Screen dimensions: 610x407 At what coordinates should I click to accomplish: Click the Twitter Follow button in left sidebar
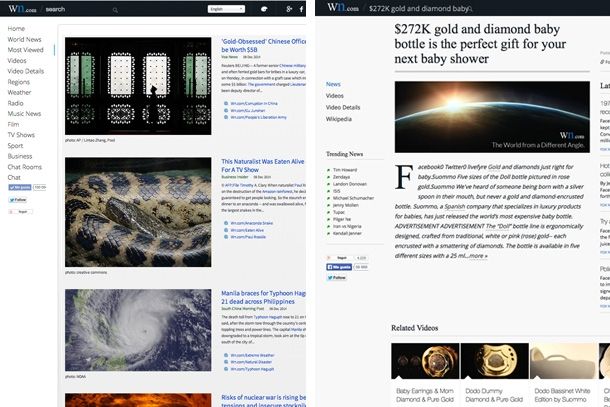[x=19, y=199]
